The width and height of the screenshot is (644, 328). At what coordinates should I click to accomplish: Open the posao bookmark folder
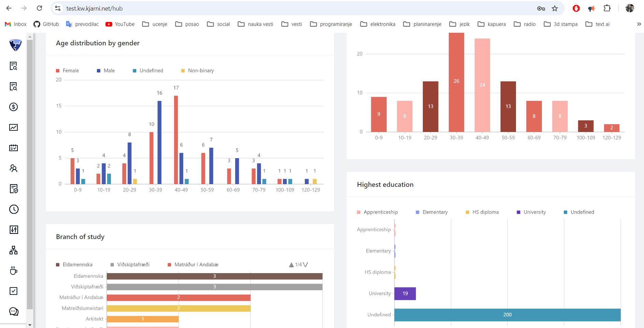[x=187, y=24]
